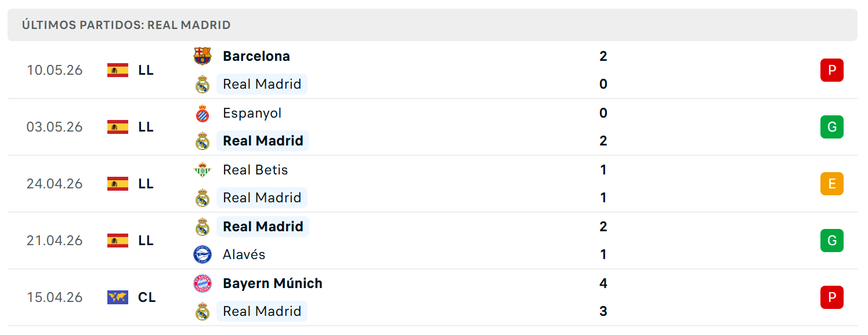Open the Barcelona team link
868x335 pixels.
point(256,56)
